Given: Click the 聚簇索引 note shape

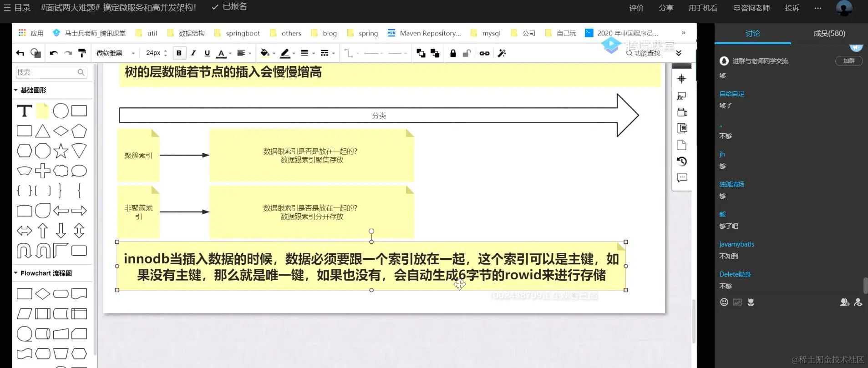Looking at the screenshot, I should pos(138,155).
